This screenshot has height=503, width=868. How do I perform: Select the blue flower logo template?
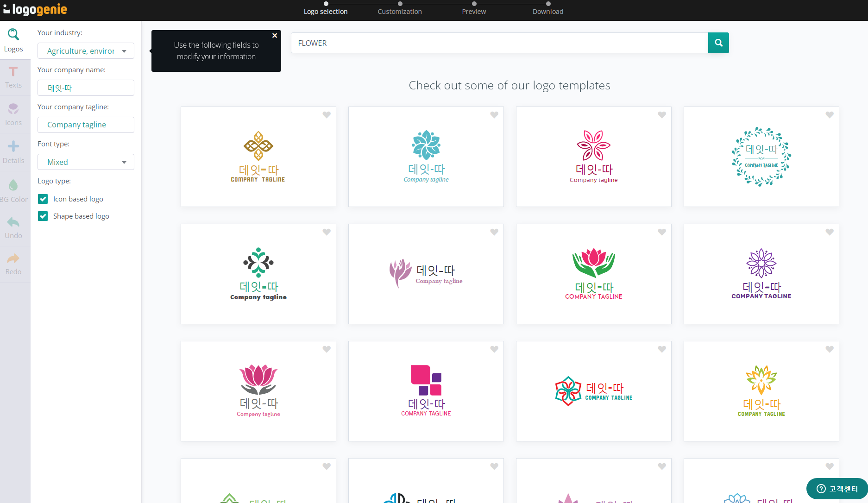pyautogui.click(x=426, y=157)
